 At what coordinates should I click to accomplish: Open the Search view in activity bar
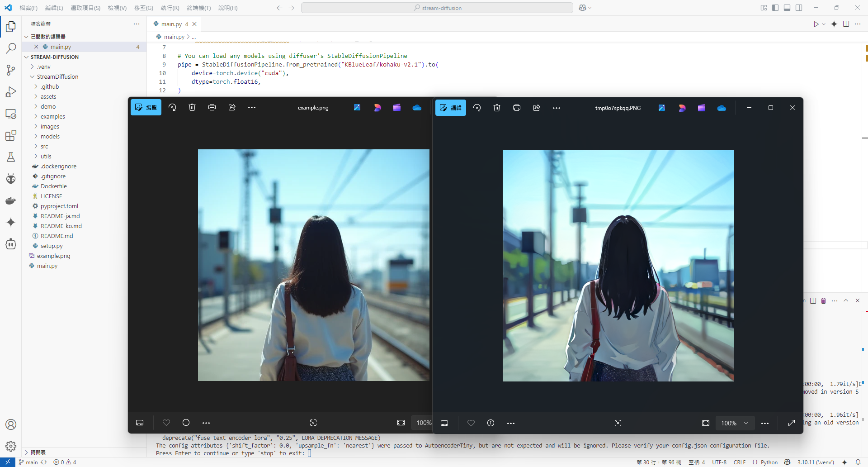(x=11, y=48)
